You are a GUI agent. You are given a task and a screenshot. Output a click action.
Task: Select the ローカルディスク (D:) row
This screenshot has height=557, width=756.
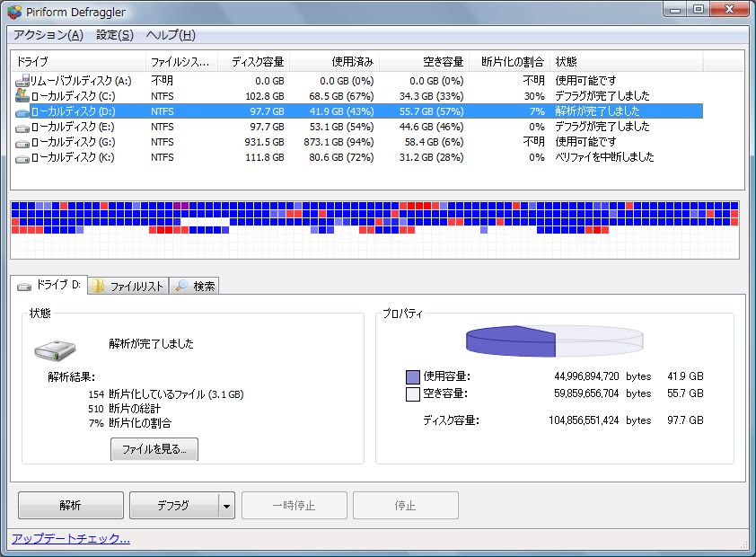(357, 111)
